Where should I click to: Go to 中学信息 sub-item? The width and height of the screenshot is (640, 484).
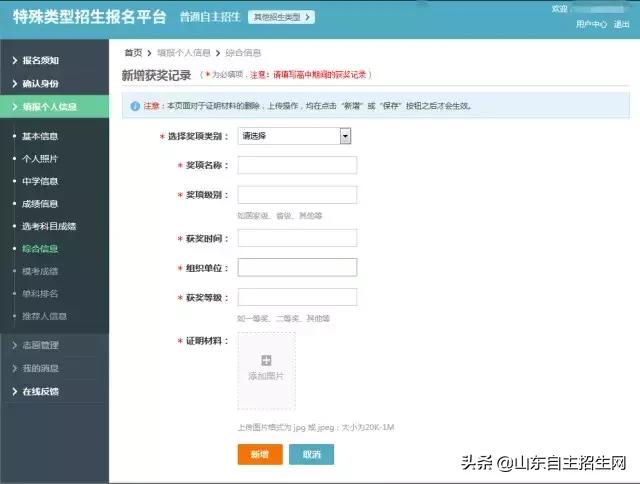coord(40,181)
